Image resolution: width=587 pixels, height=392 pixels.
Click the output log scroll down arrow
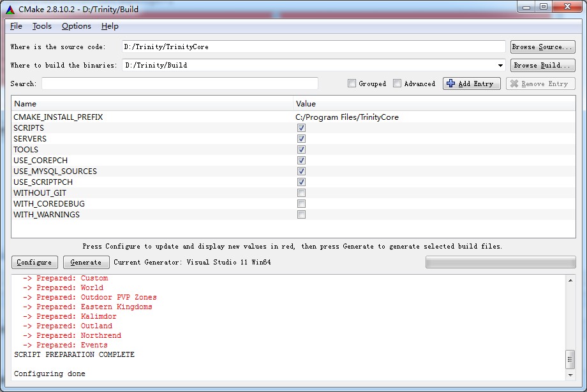[x=570, y=375]
